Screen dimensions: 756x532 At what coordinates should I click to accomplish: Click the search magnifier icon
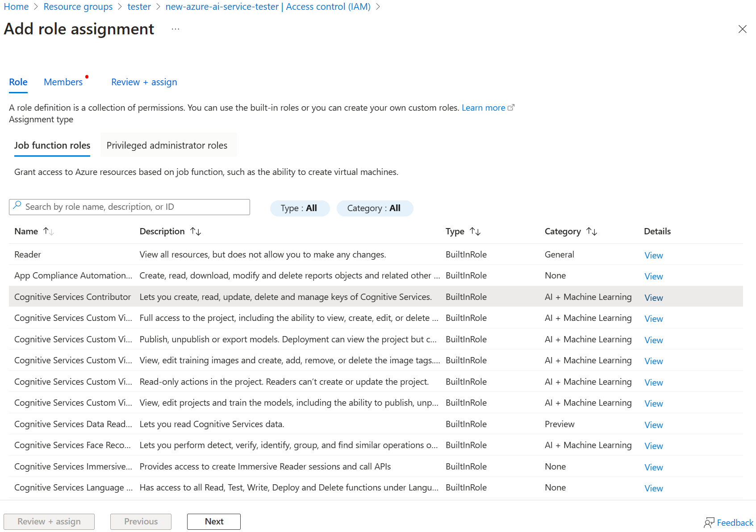[17, 205]
